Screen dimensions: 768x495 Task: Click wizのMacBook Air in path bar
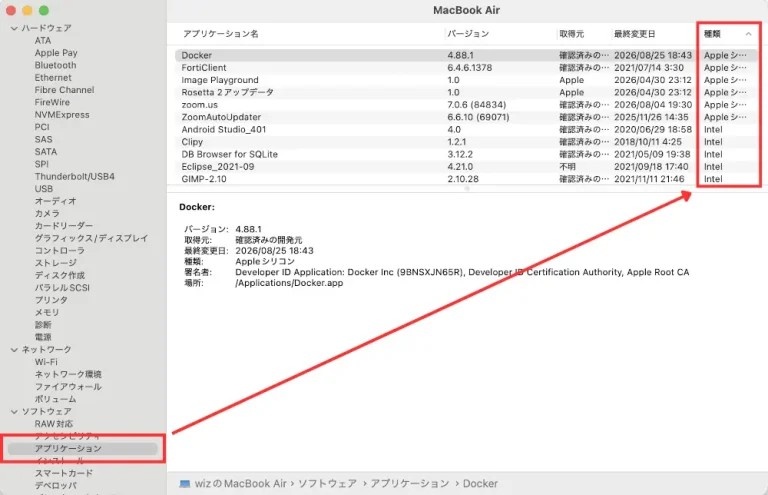tap(240, 484)
